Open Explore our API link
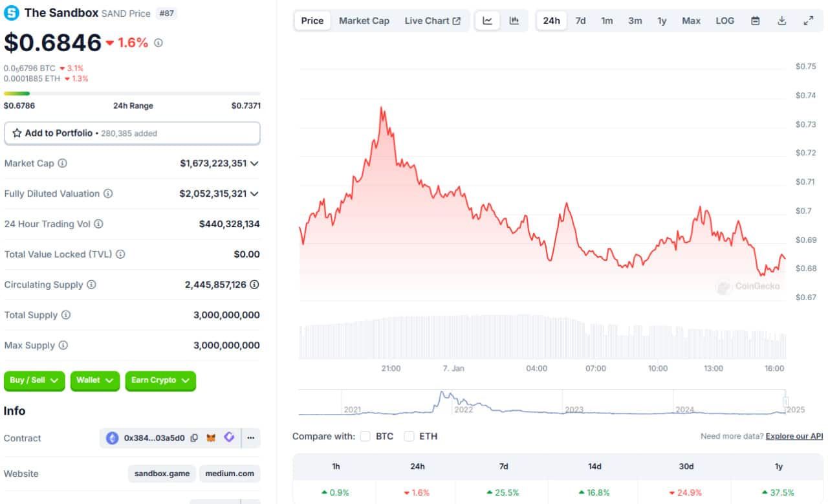The height and width of the screenshot is (504, 828). tap(794, 436)
